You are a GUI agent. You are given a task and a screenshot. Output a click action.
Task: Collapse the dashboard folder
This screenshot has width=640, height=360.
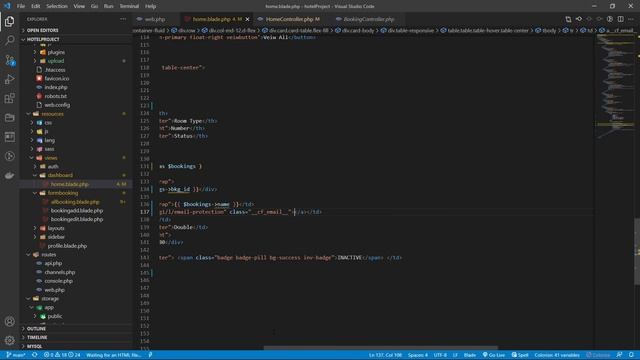(60, 175)
